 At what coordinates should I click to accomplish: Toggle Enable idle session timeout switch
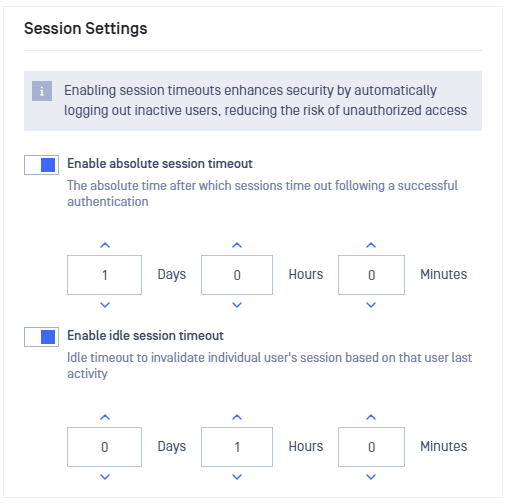(x=41, y=337)
